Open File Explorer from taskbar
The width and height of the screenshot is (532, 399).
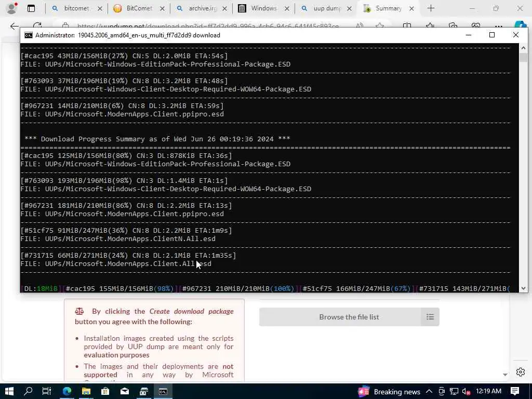86,392
